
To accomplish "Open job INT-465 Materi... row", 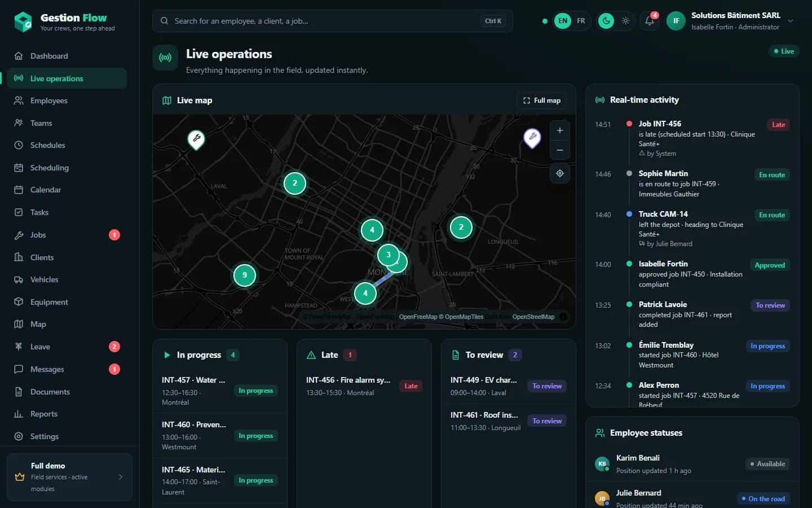I will pos(220,480).
